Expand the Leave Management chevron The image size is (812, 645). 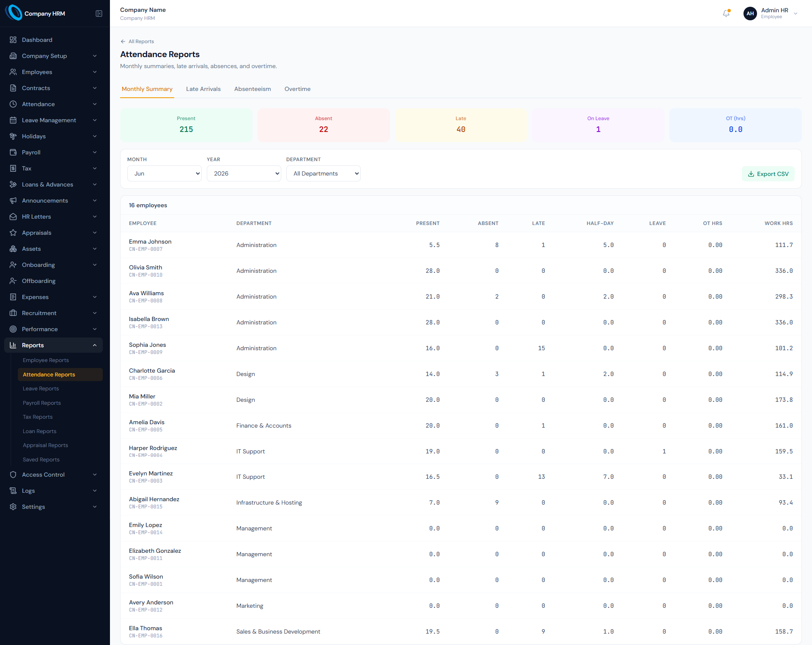click(95, 120)
